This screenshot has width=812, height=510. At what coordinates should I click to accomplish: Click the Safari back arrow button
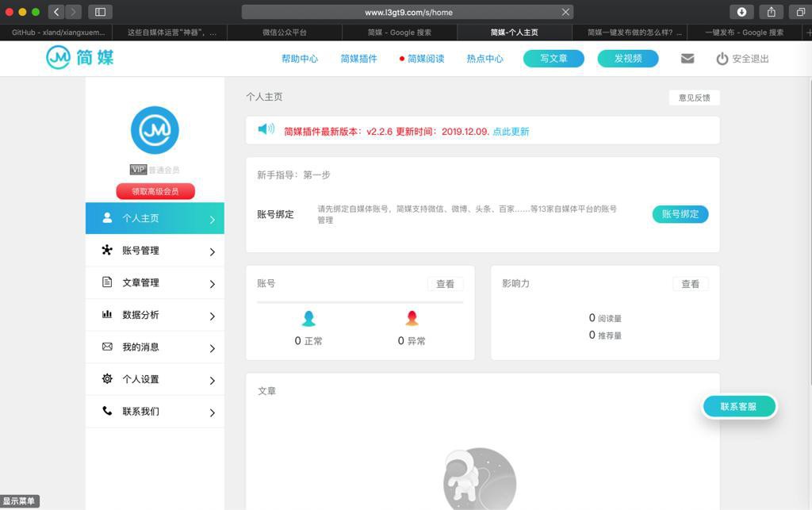pos(56,12)
